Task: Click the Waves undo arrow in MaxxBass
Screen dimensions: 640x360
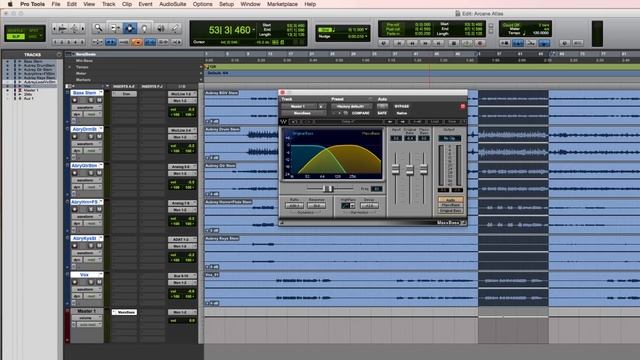Action: pos(294,122)
